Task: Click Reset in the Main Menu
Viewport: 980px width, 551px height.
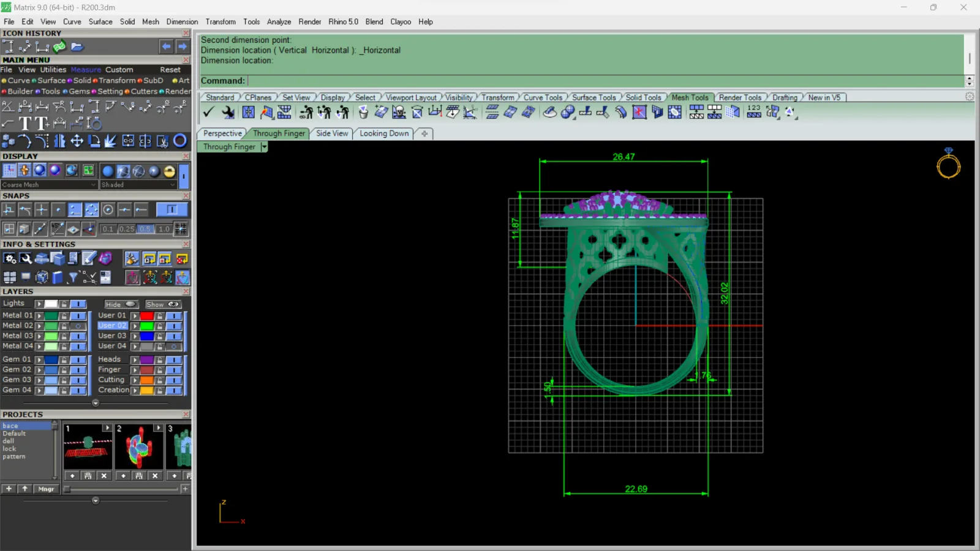Action: click(x=170, y=70)
